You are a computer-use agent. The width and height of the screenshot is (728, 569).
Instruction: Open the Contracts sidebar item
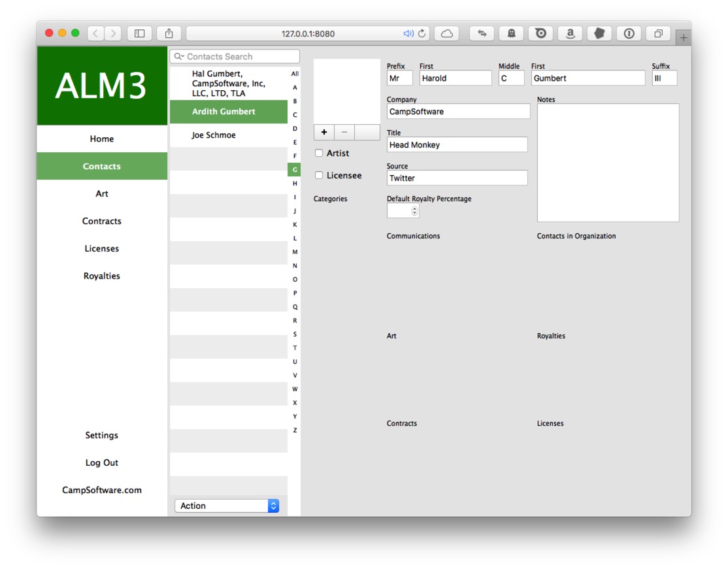tap(102, 221)
